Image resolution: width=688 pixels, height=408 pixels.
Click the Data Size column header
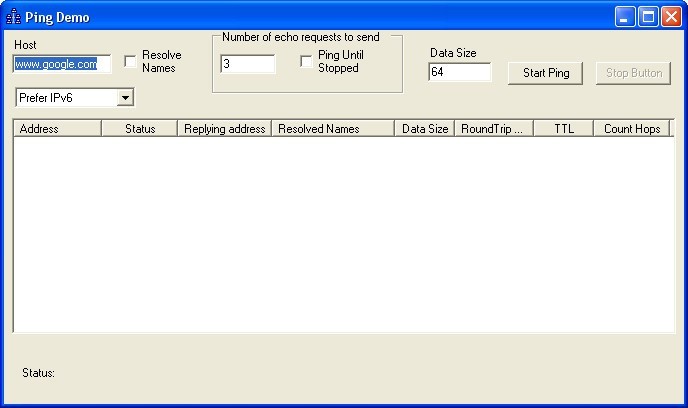click(425, 129)
